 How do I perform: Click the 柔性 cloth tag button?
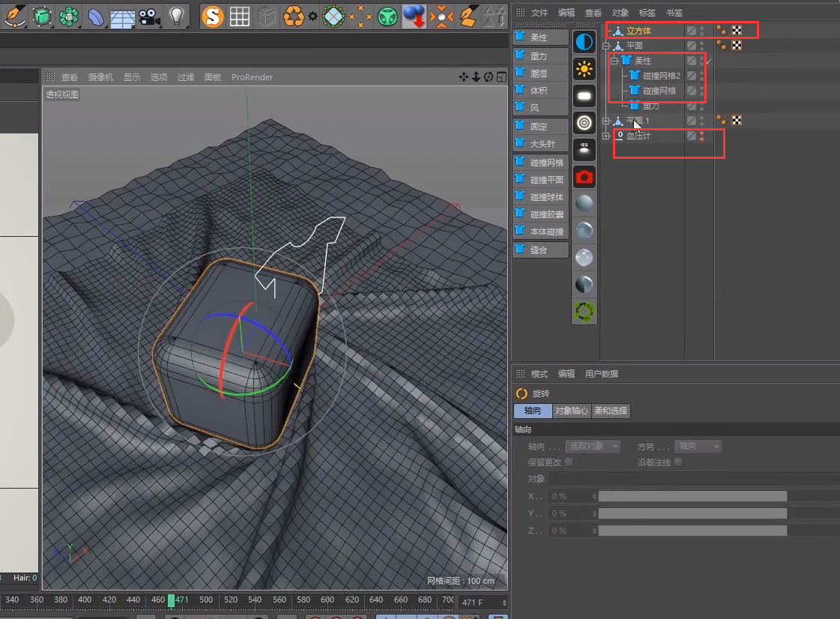coord(540,37)
